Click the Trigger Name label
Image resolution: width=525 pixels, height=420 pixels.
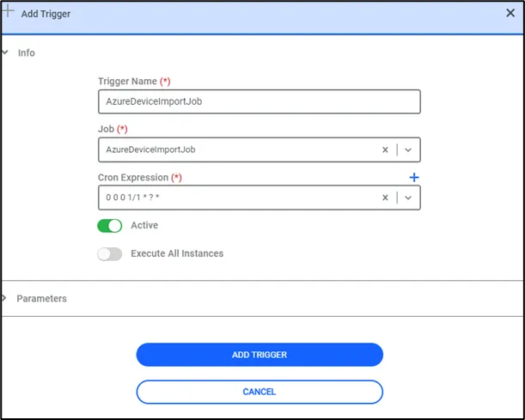[134, 82]
